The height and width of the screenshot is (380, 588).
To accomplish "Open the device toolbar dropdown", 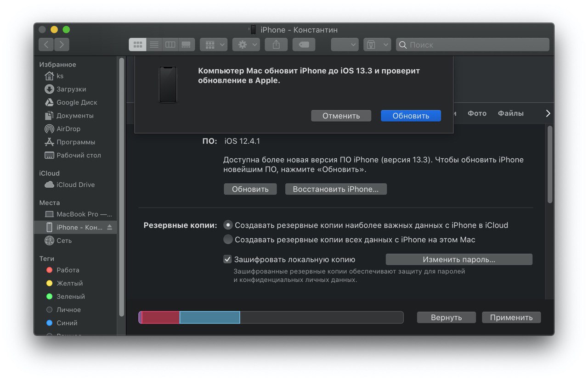I will click(x=377, y=45).
